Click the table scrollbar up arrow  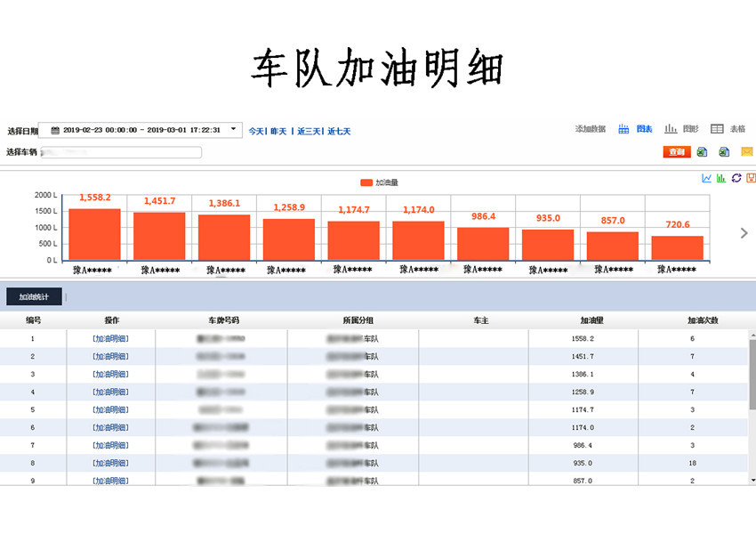tap(752, 335)
